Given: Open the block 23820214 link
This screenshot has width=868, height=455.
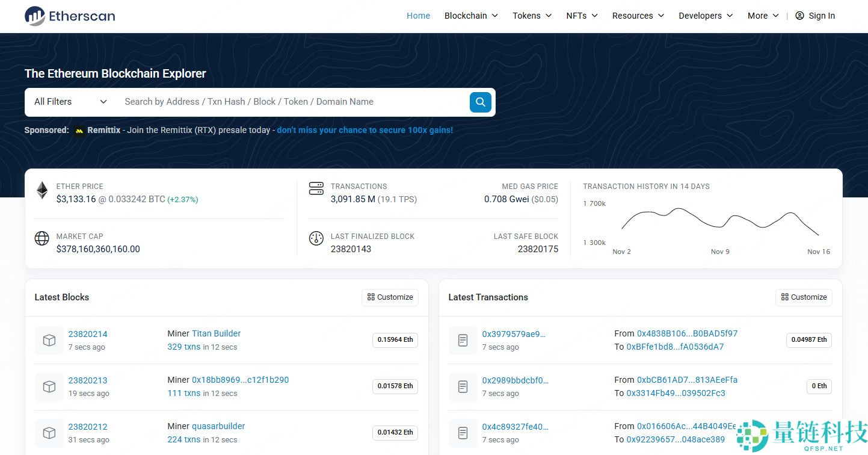Looking at the screenshot, I should (x=88, y=333).
